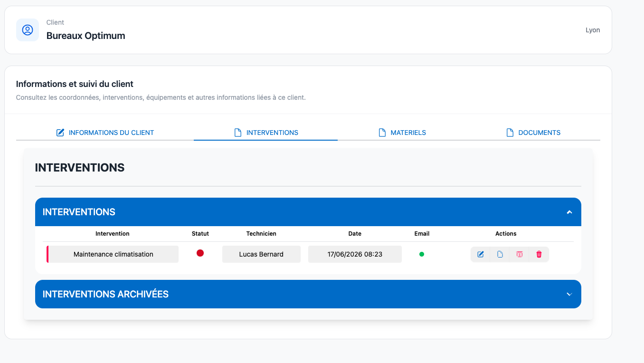Open the Maintenance climatisation document icon

point(500,254)
